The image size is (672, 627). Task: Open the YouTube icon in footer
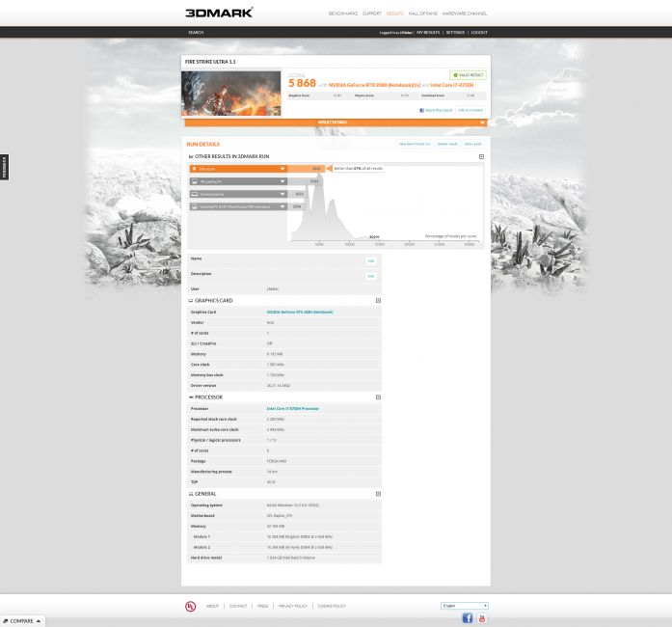[x=482, y=617]
